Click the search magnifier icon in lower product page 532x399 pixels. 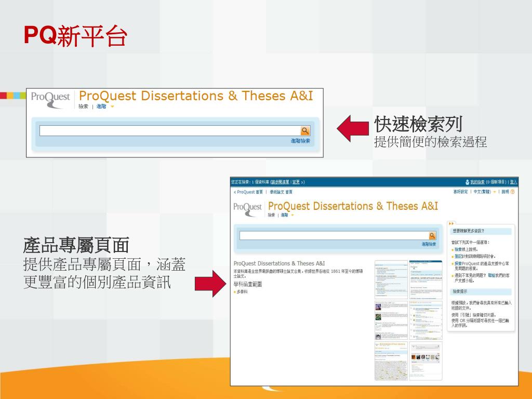(432, 235)
